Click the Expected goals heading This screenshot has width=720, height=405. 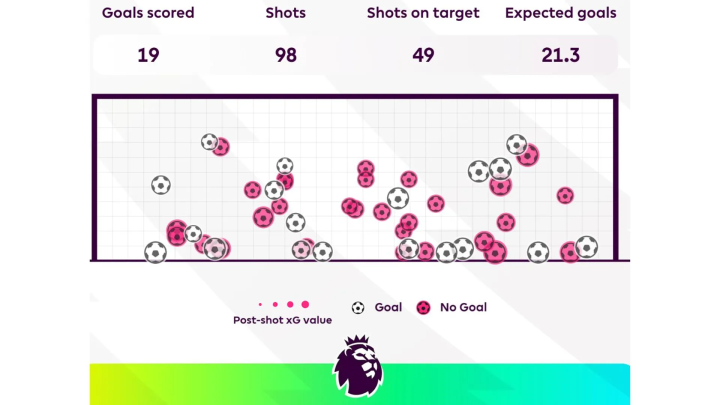(x=560, y=14)
